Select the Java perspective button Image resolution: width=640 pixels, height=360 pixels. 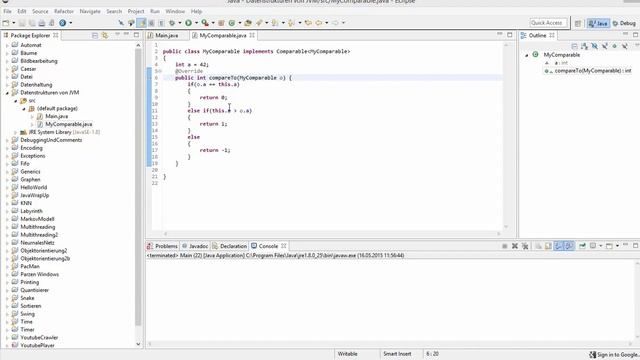pyautogui.click(x=598, y=23)
